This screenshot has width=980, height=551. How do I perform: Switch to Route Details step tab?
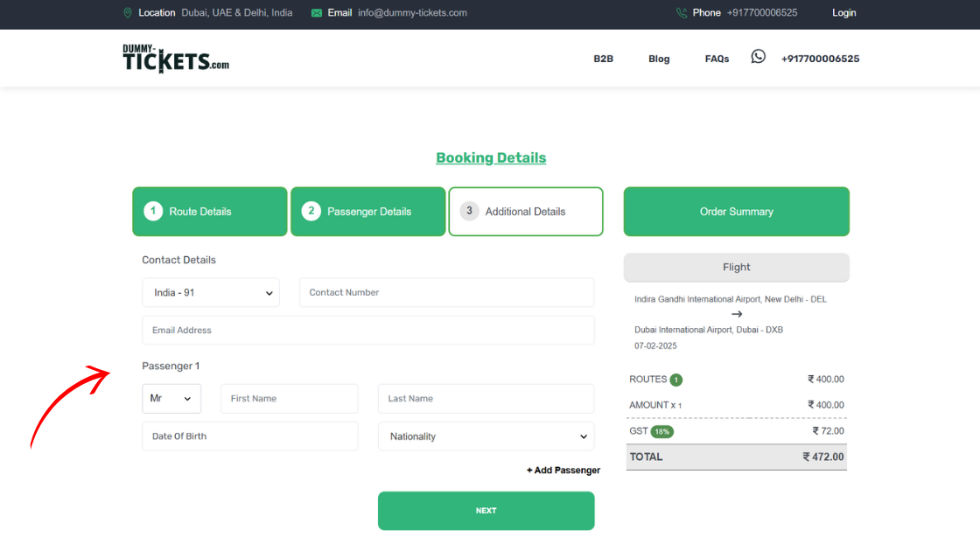click(x=210, y=212)
